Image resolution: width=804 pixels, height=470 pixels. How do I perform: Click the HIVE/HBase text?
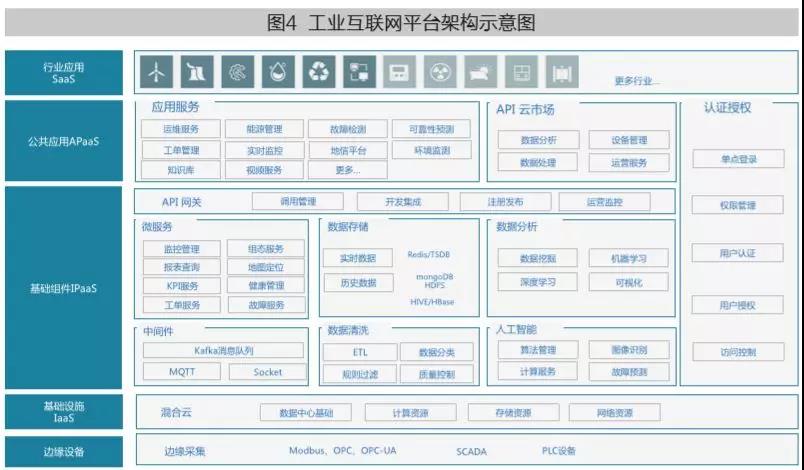pos(432,302)
